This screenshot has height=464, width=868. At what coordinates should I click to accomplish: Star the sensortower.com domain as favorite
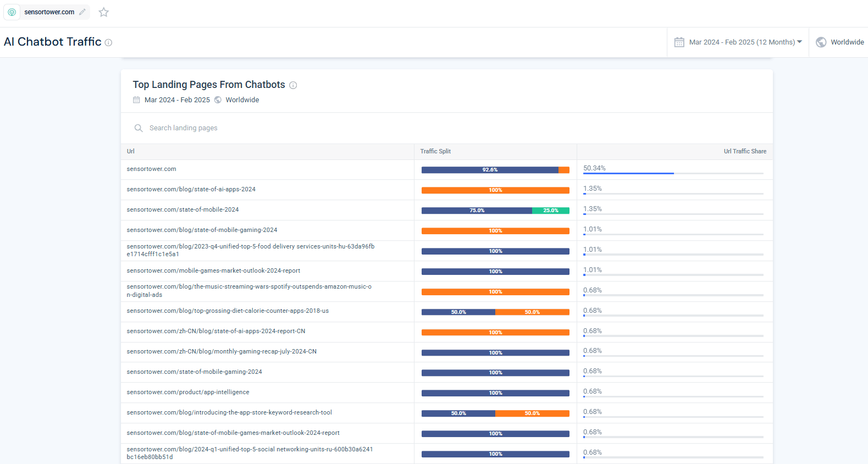[x=103, y=12]
